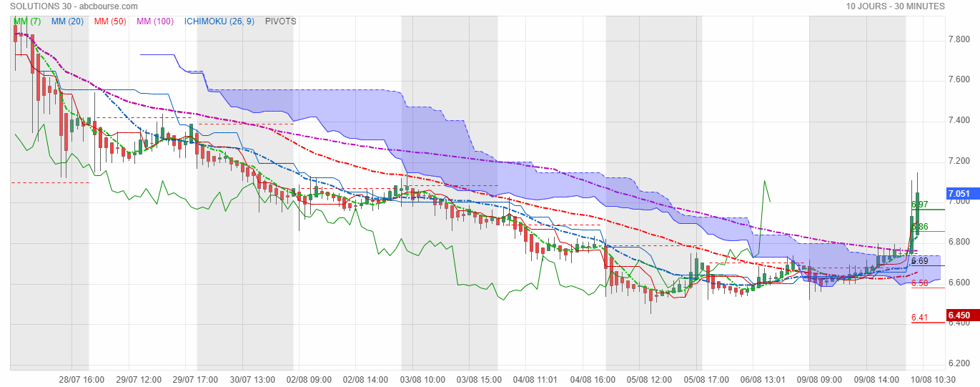Click the green 6.97 pivot level label
This screenshot has width=980, height=387.
919,205
